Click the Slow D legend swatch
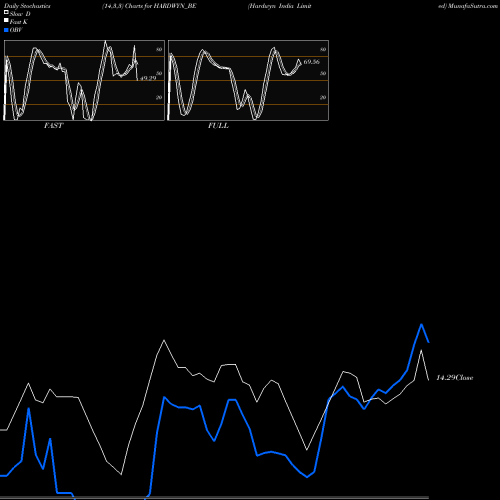This screenshot has width=500, height=500. 6,13
